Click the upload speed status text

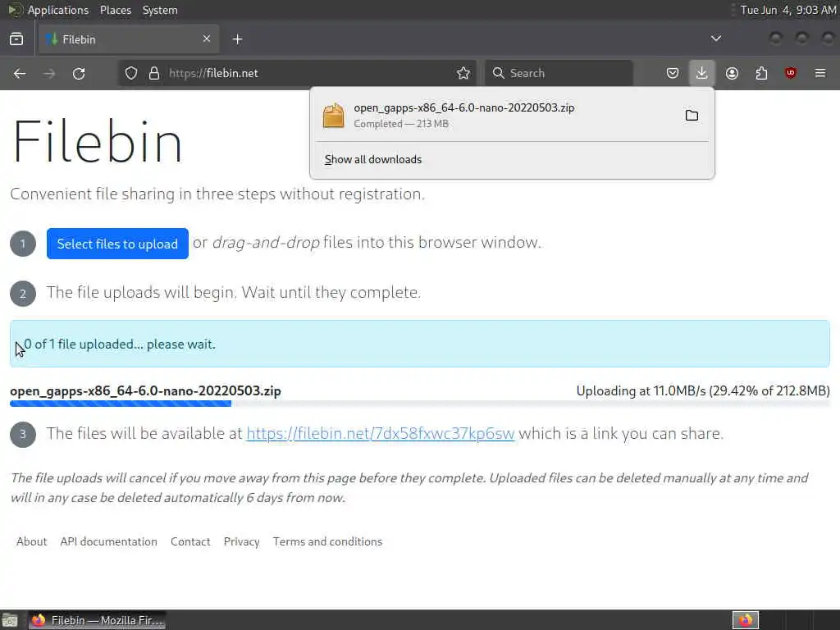click(703, 391)
